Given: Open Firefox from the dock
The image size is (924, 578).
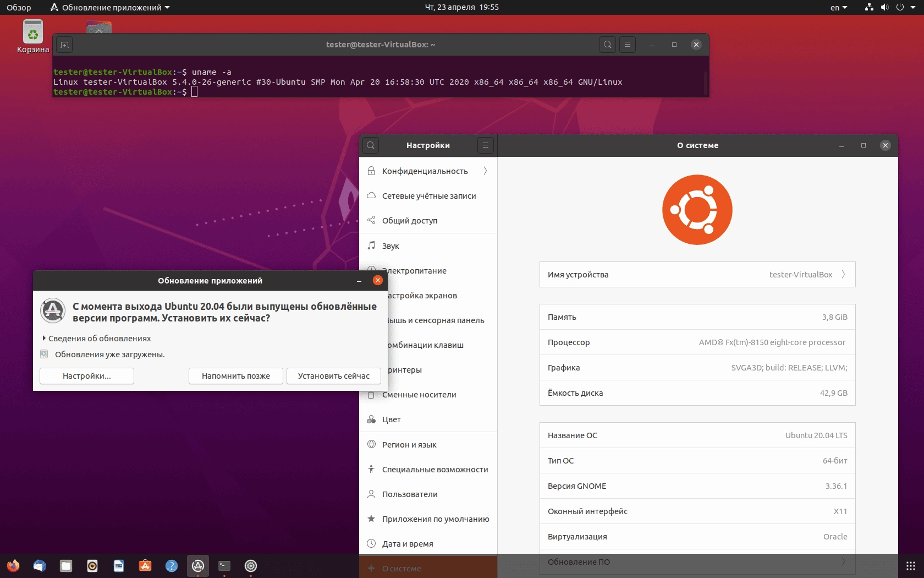Looking at the screenshot, I should (13, 566).
